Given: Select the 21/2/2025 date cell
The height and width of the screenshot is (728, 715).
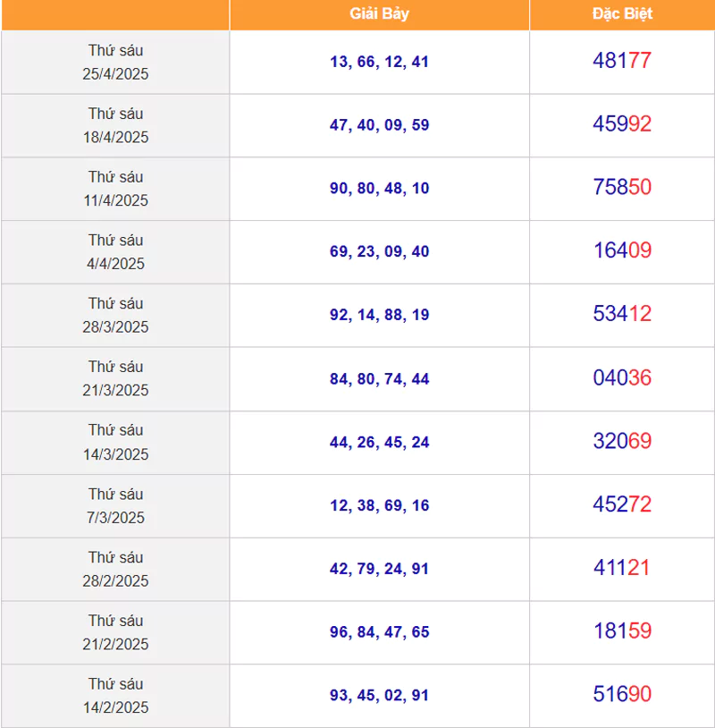Looking at the screenshot, I should tap(115, 633).
